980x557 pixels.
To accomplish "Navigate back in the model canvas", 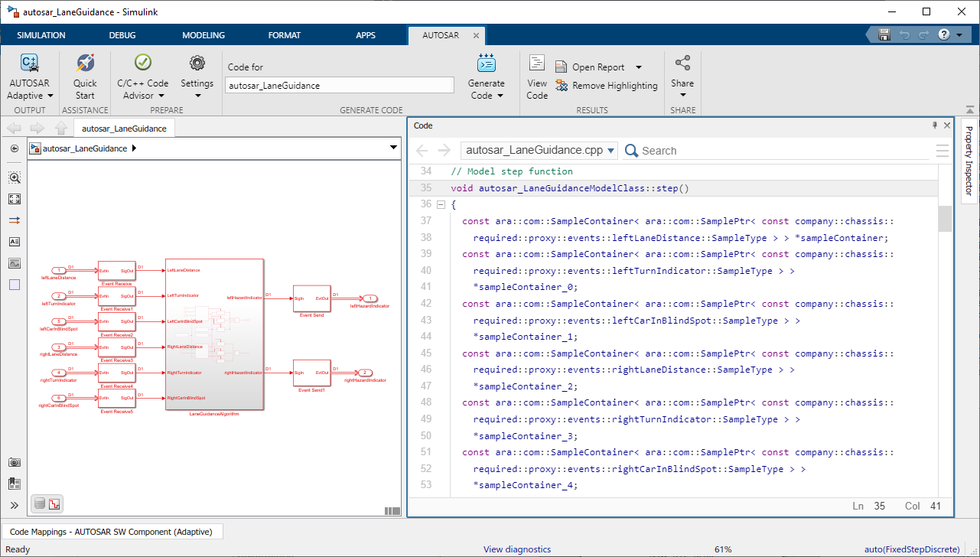I will coord(14,129).
